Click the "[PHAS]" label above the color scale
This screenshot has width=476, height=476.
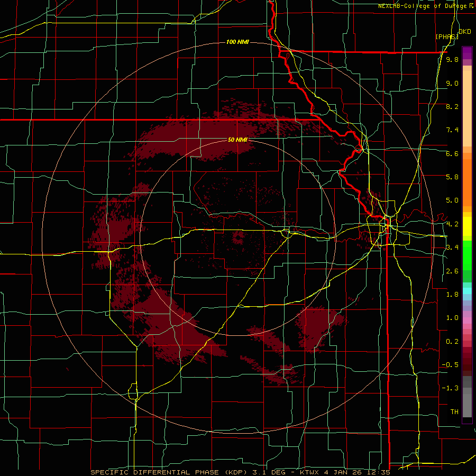click(447, 36)
